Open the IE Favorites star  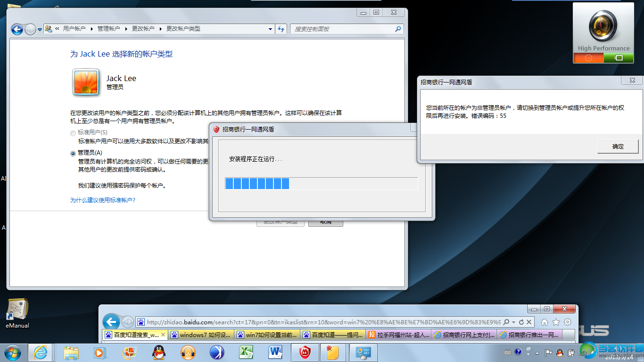coord(556,322)
